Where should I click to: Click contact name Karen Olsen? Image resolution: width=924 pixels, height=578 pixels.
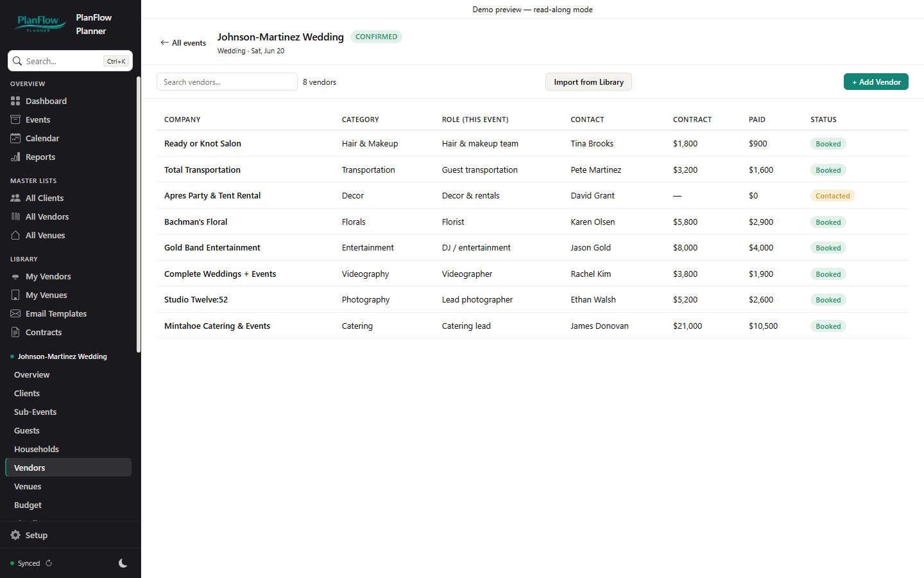click(592, 222)
